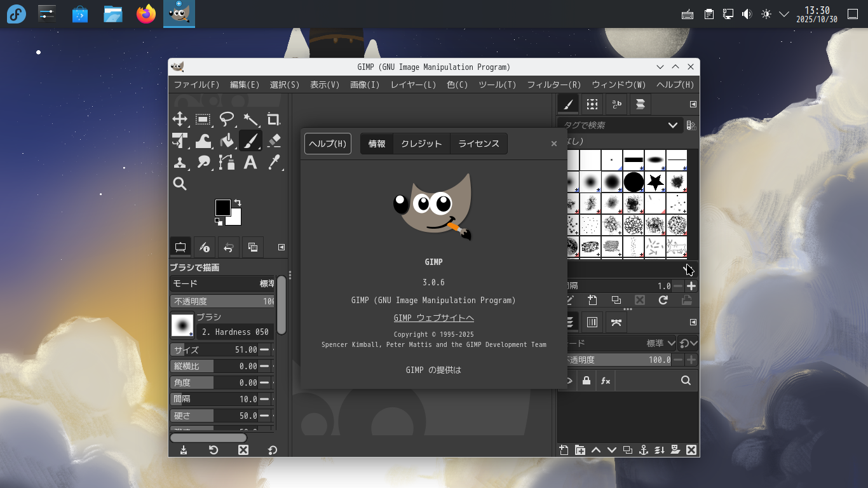The image size is (868, 488).
Task: Select the Crop tool
Action: tap(274, 119)
